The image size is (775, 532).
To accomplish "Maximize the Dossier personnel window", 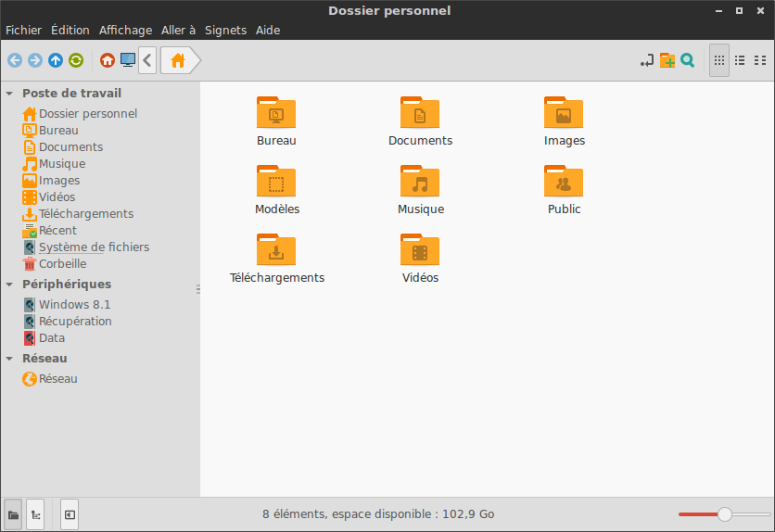I will pyautogui.click(x=740, y=11).
